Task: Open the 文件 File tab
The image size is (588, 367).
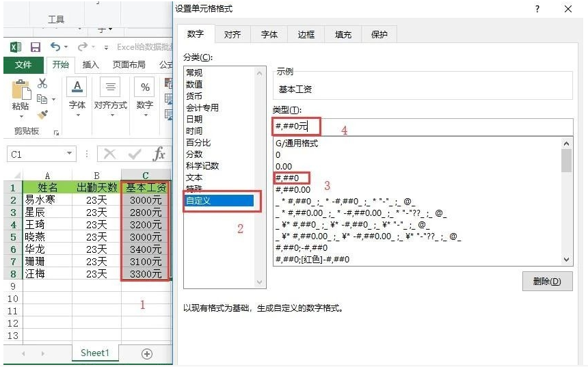Action: pyautogui.click(x=23, y=65)
